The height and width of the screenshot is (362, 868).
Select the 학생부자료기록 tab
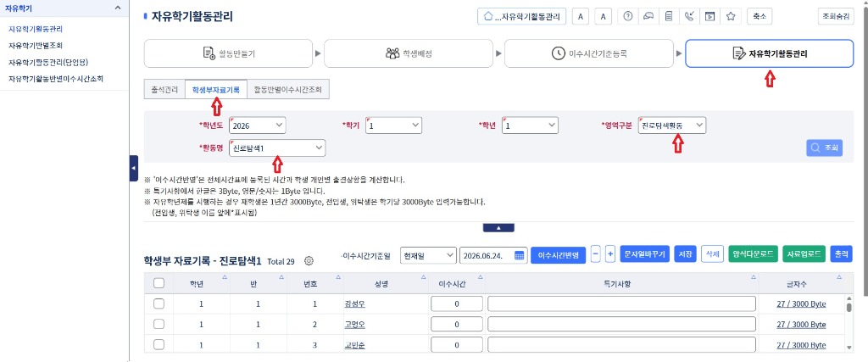click(x=216, y=88)
